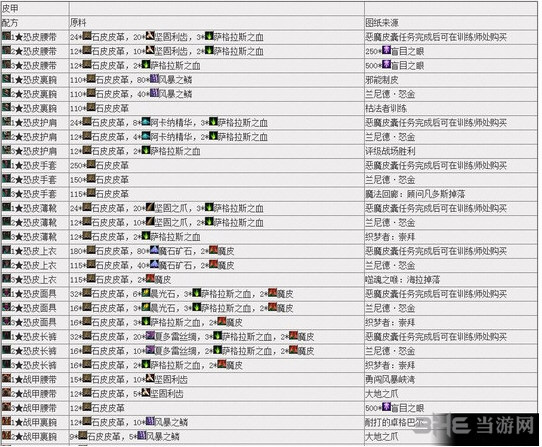
Task: Click 兰尼德·怒金 in the 2★恐皮裹腕 row
Action: click(390, 94)
